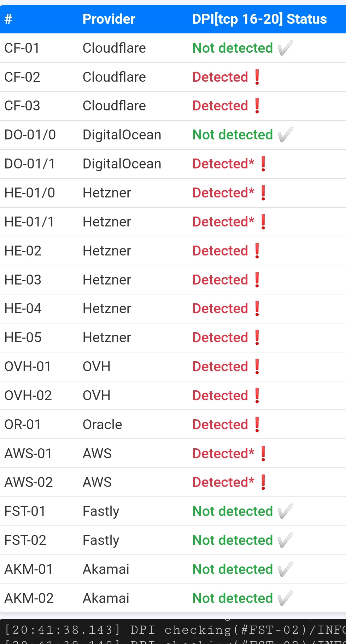Click the '#' column header

pyautogui.click(x=8, y=19)
